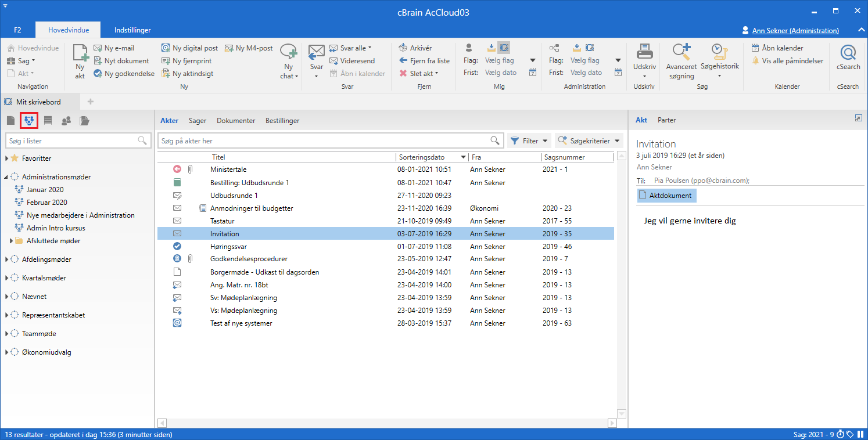Select the Godkendelsesprocedurer row
This screenshot has height=440, width=868.
[385, 259]
